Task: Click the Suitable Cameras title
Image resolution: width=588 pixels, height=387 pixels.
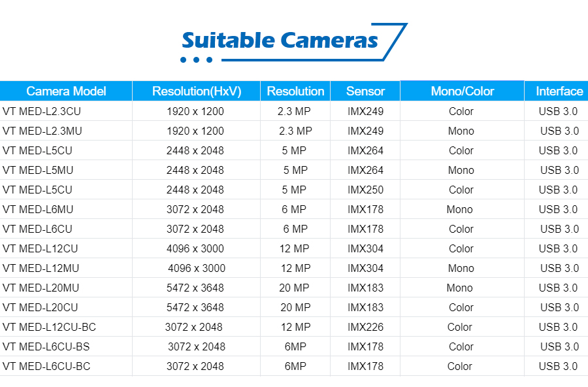Action: point(280,40)
